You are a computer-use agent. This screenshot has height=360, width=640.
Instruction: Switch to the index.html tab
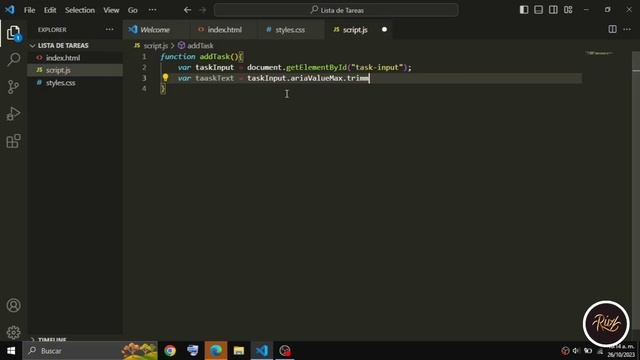click(x=224, y=30)
